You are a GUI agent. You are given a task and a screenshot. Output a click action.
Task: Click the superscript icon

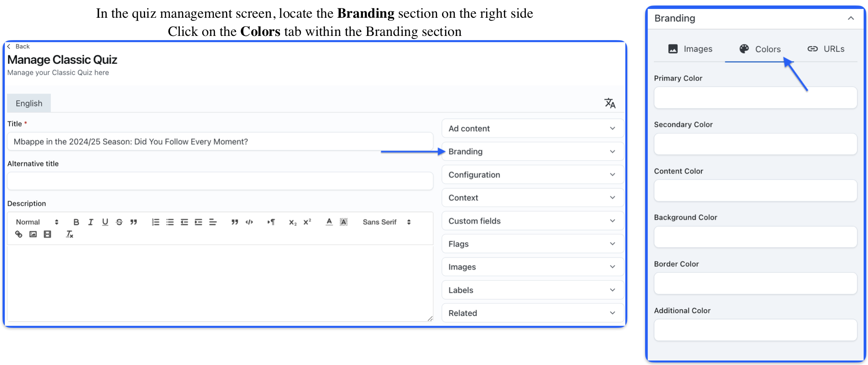point(308,222)
